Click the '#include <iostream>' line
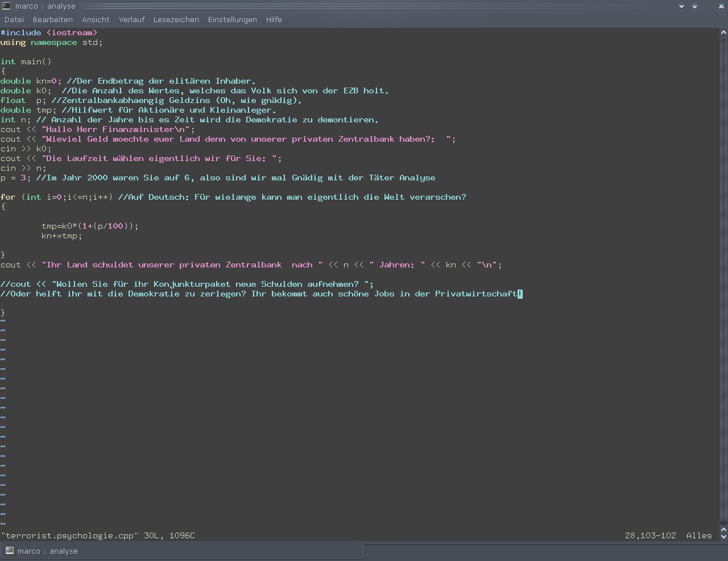The width and height of the screenshot is (728, 561). [x=49, y=33]
